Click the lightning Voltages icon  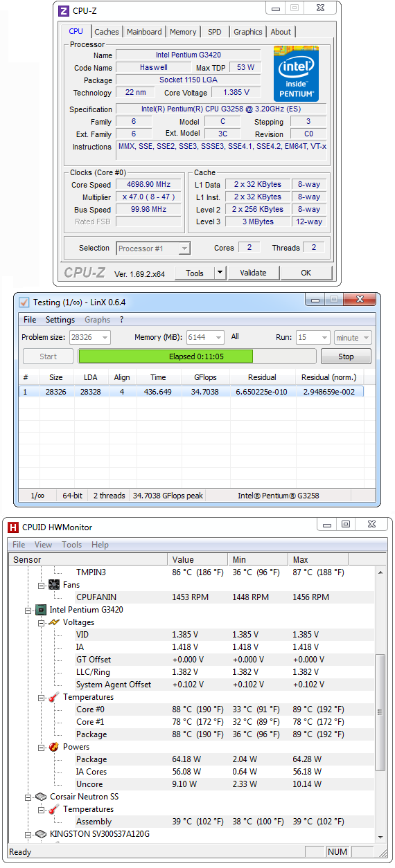click(54, 622)
